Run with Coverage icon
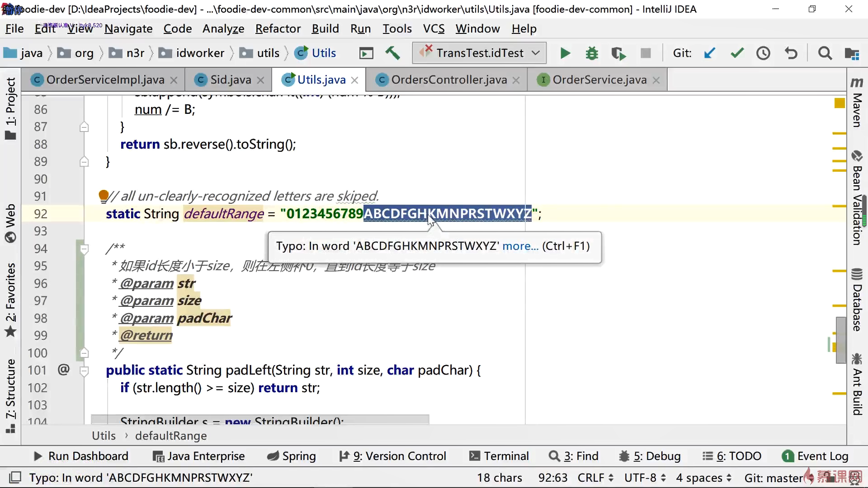 [x=618, y=53]
